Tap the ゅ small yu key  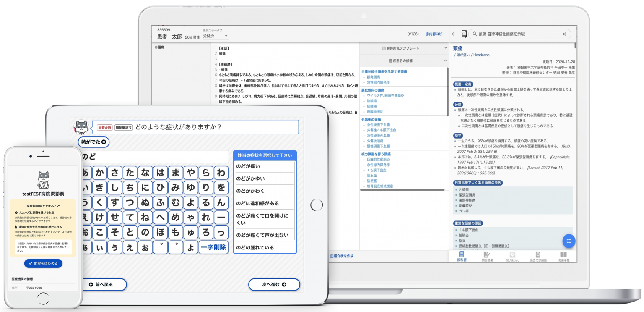191,232
